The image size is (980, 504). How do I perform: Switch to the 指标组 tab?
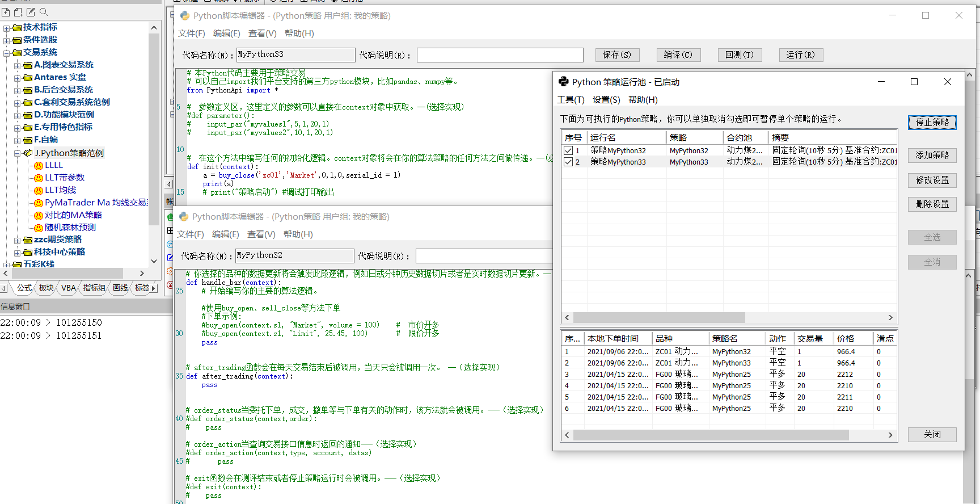[94, 288]
